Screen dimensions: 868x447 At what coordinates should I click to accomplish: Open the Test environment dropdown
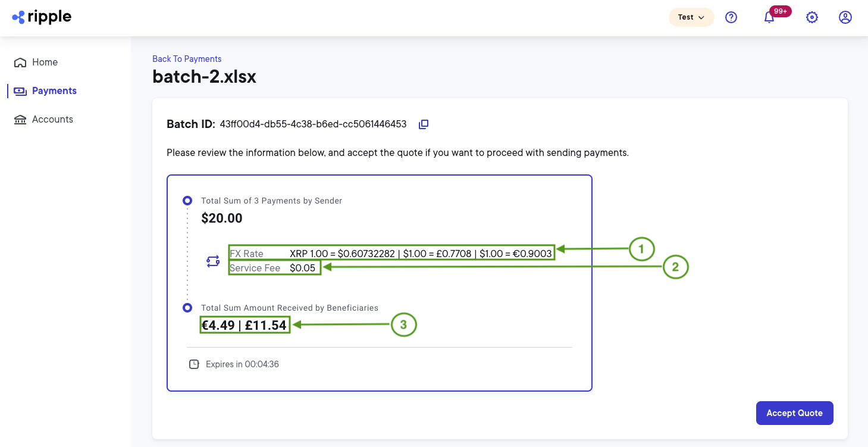tap(691, 17)
